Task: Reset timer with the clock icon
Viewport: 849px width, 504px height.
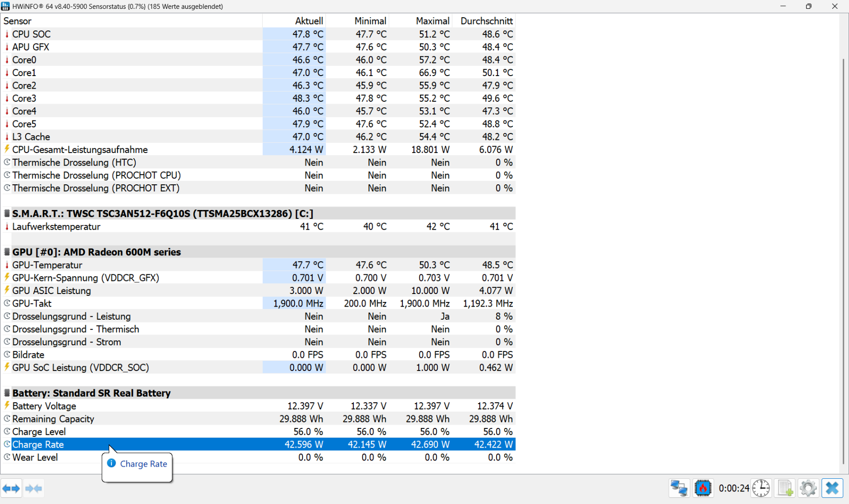Action: point(761,489)
